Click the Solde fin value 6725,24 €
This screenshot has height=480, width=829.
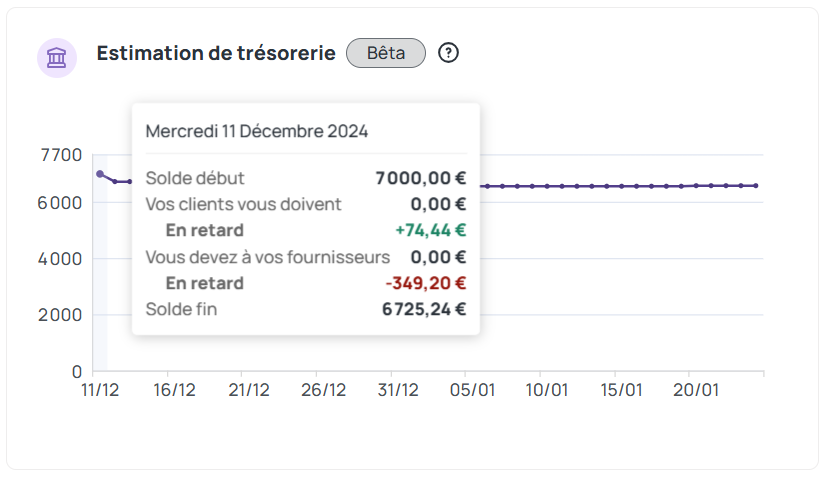(424, 309)
